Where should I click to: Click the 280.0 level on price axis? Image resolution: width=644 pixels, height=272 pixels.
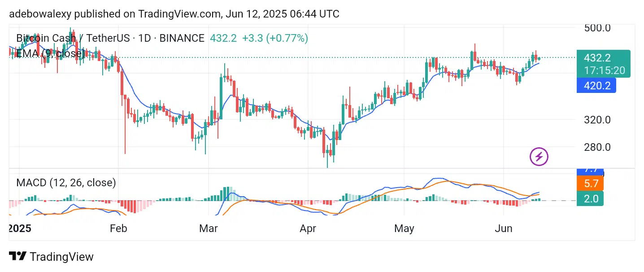597,147
